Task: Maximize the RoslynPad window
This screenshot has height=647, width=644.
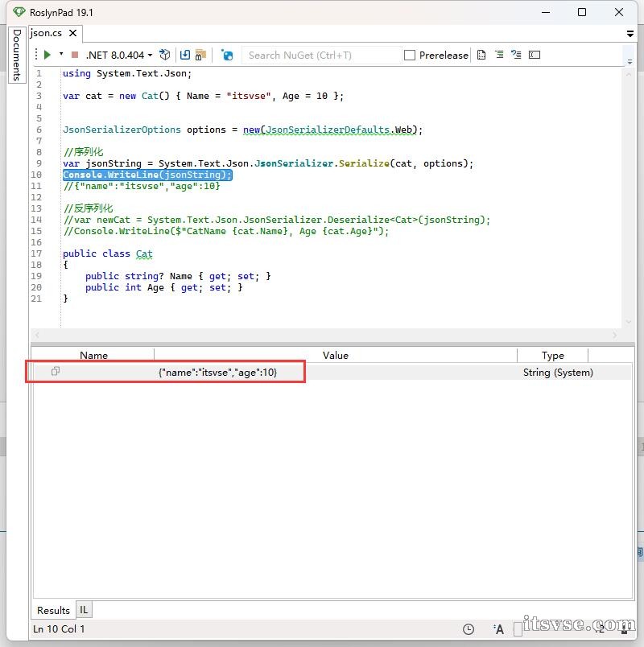Action: tap(582, 12)
